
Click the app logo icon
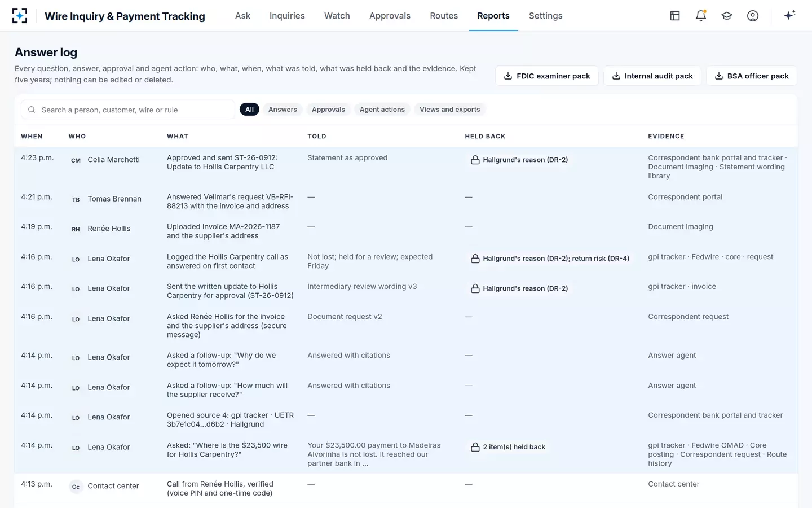coord(20,16)
